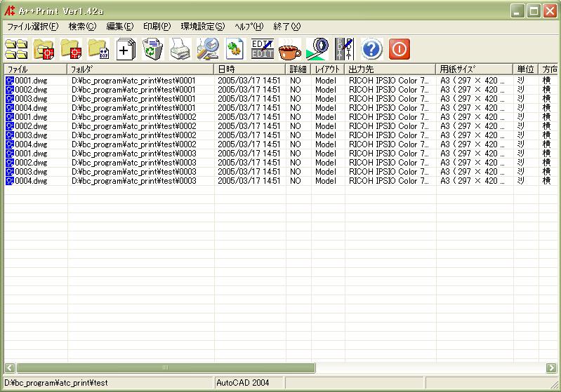Click the EDIT/EDIT batch edit icon
This screenshot has height=392, width=561.
pos(262,49)
